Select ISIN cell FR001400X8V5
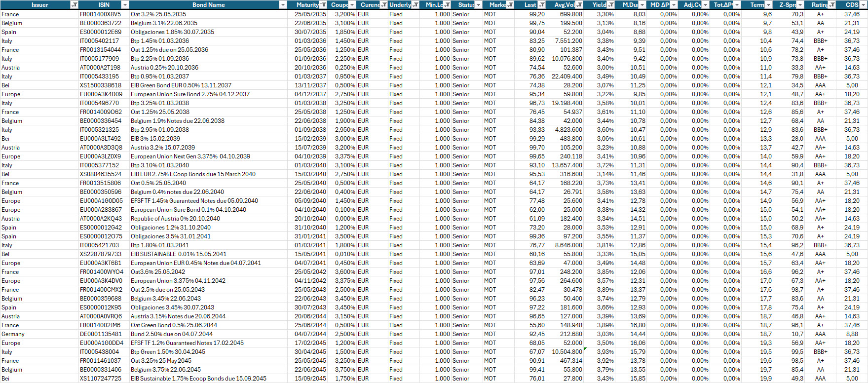This screenshot has width=868, height=383. click(x=100, y=14)
